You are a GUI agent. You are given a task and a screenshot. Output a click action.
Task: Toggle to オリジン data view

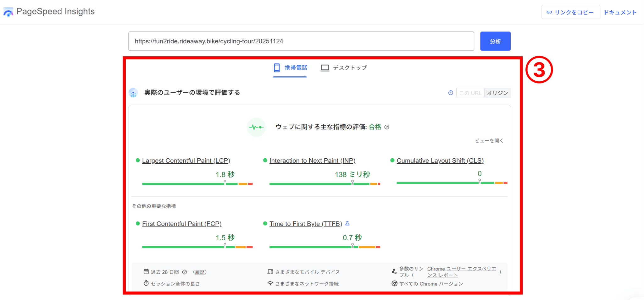coord(497,93)
